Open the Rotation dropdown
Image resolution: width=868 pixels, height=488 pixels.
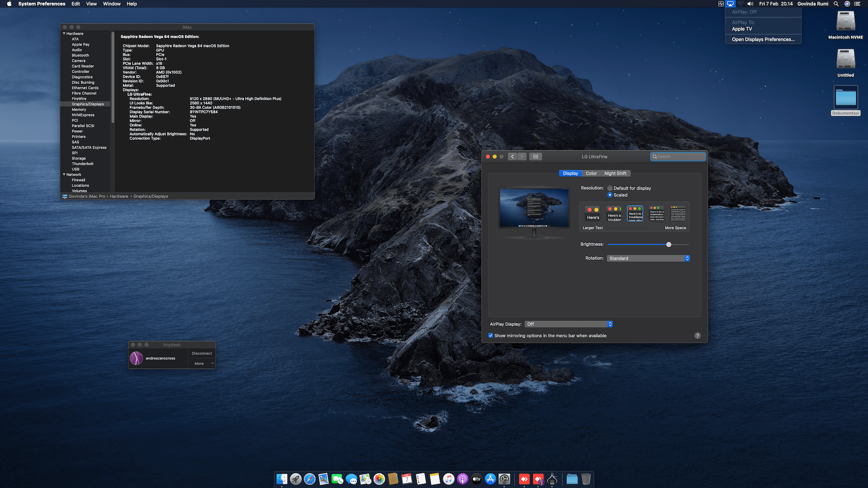click(648, 258)
